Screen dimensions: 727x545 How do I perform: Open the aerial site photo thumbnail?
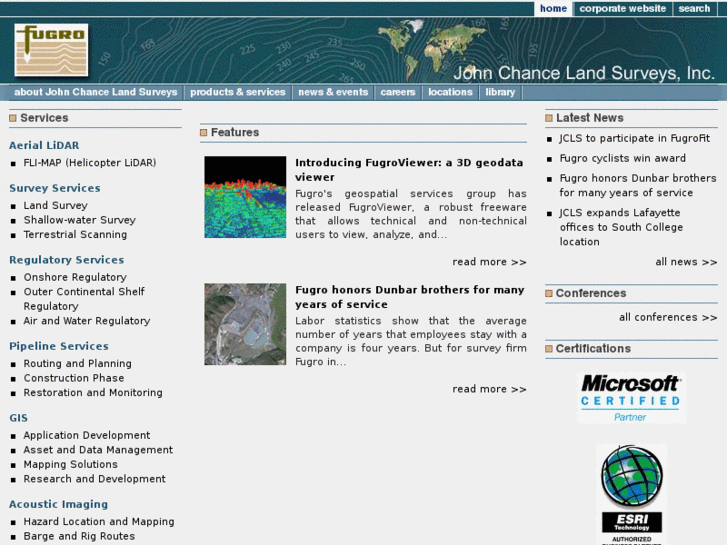coord(245,324)
